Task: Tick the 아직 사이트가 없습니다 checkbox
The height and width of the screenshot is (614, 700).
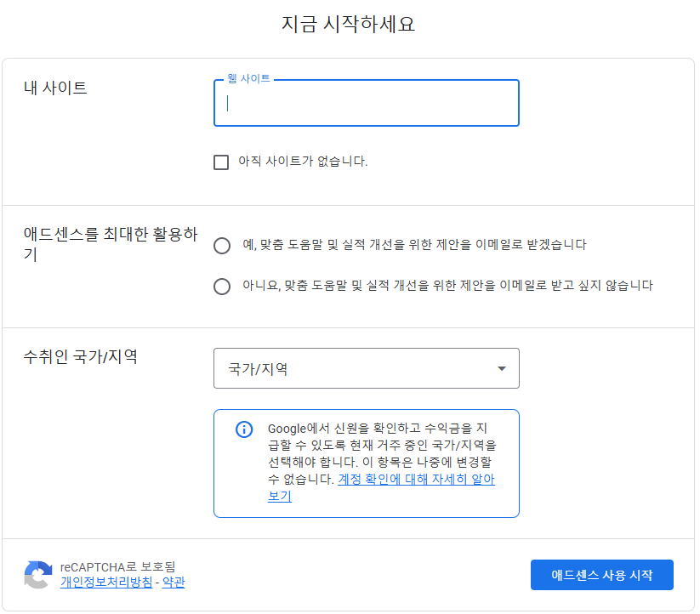Action: (x=221, y=162)
